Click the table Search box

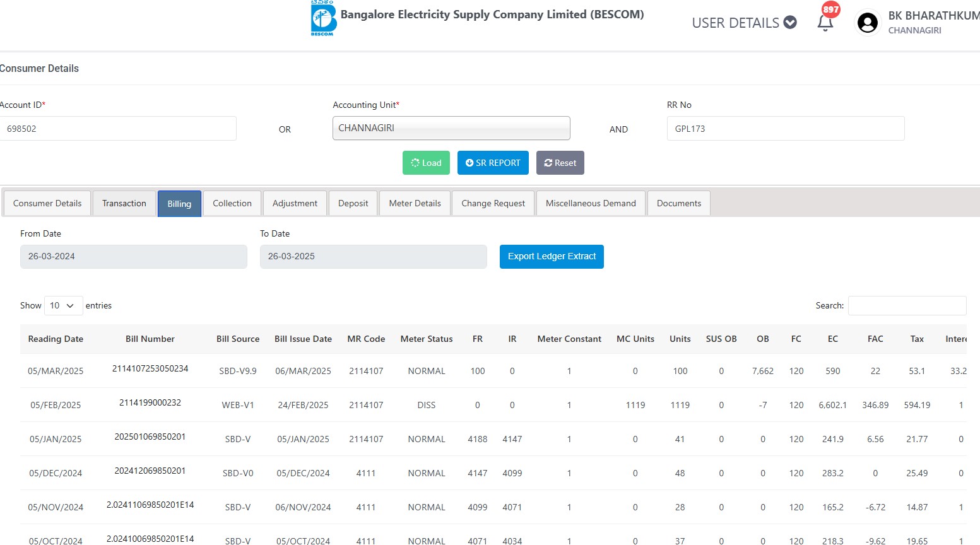[x=907, y=305]
